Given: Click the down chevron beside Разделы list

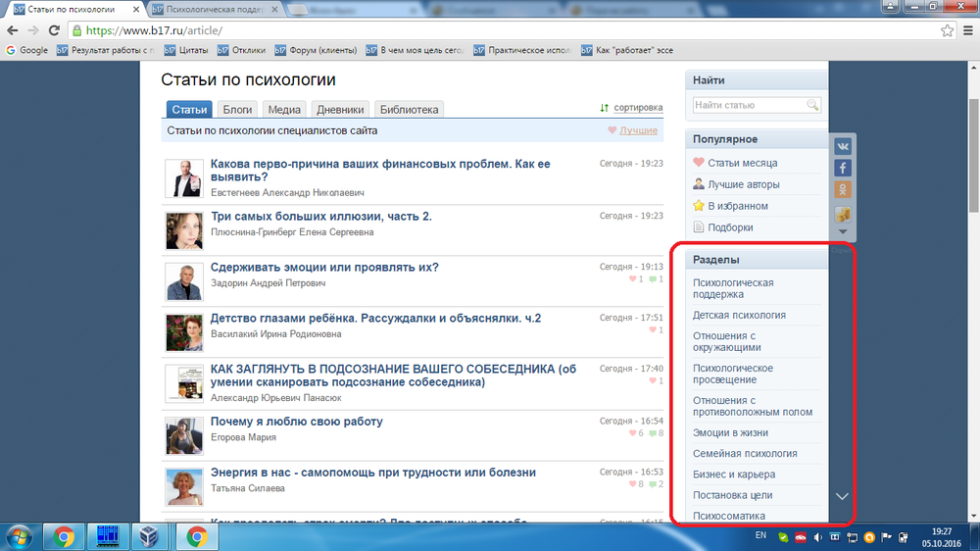Looking at the screenshot, I should coord(842,496).
